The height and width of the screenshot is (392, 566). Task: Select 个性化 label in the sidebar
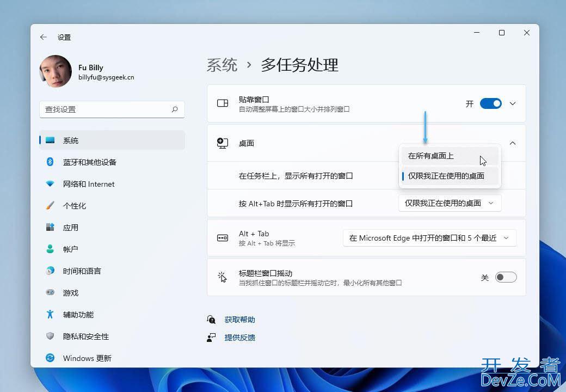(x=75, y=206)
